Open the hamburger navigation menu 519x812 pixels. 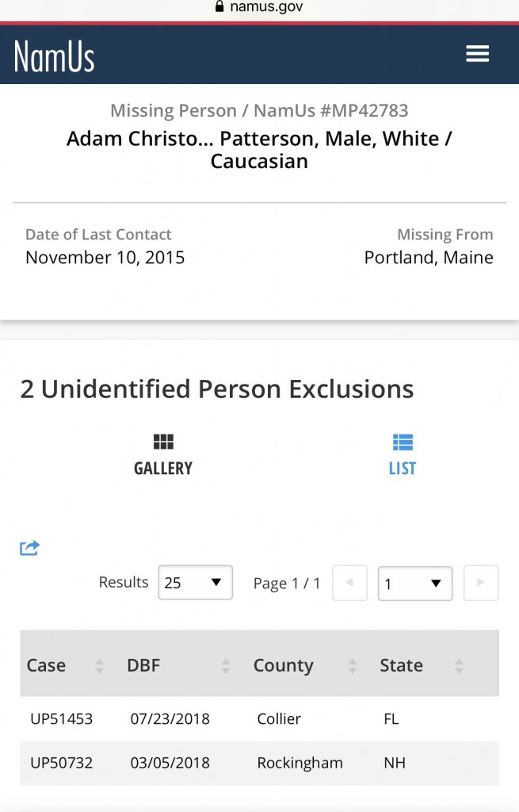tap(477, 54)
